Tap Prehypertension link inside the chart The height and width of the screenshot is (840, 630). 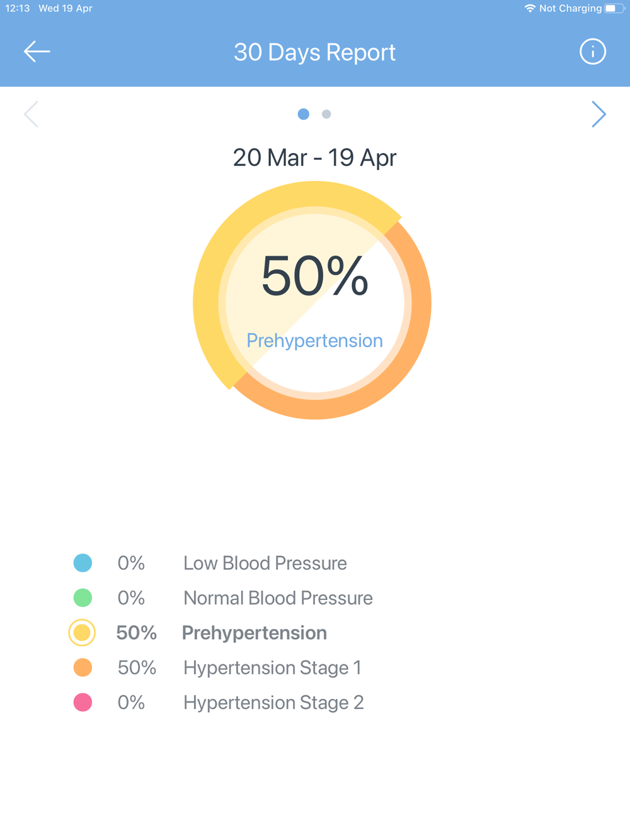(314, 341)
